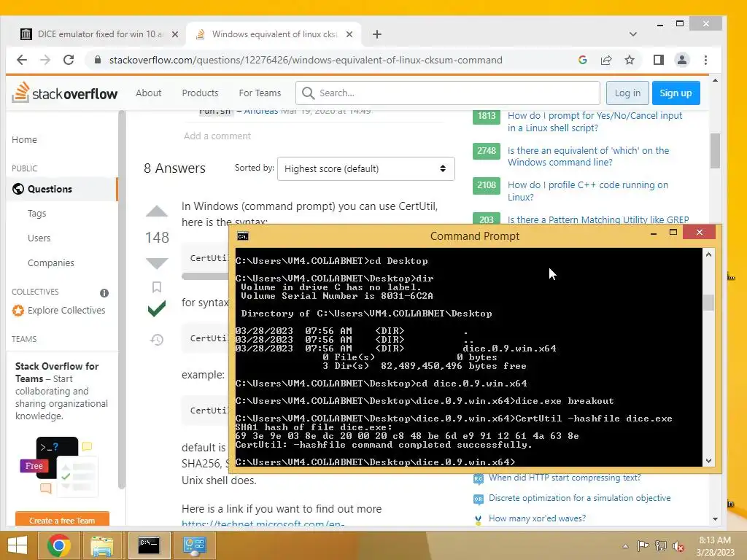Image resolution: width=747 pixels, height=560 pixels.
Task: Open 'How do I prompt for Yes/No/Cancel' question
Action: (x=595, y=122)
